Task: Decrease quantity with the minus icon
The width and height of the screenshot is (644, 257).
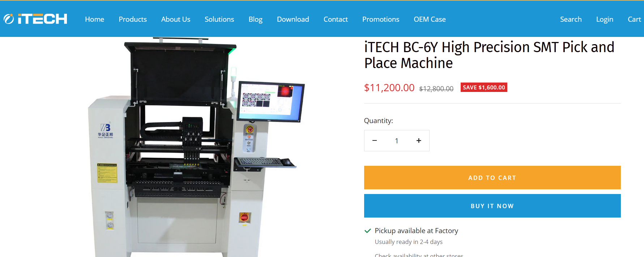Action: point(375,140)
